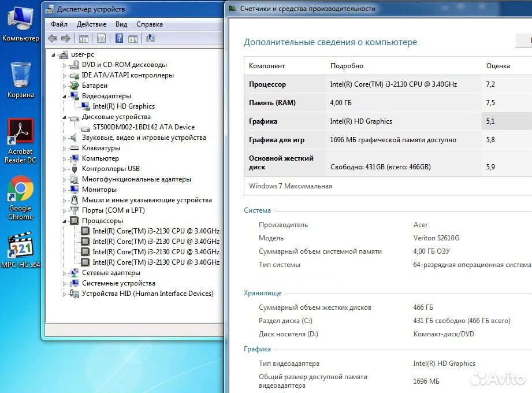This screenshot has height=393, width=532.
Task: Select the Устройства HID category icon
Action: 75,294
